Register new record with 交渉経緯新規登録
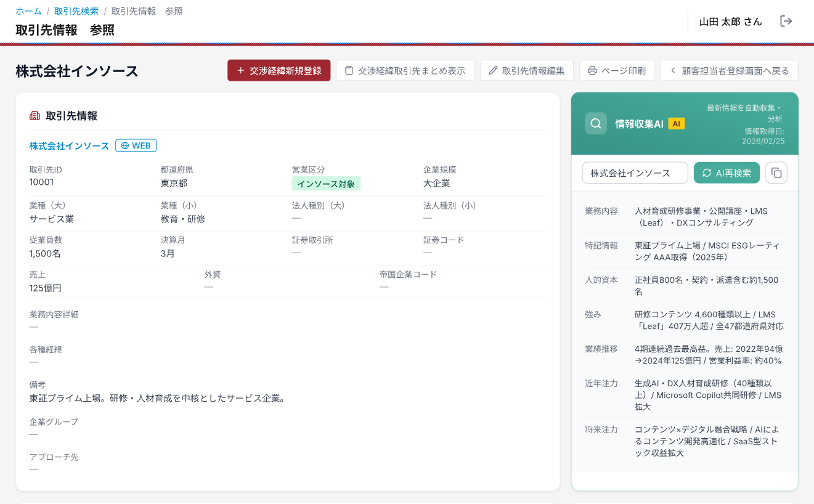This screenshot has height=504, width=814. tap(279, 71)
